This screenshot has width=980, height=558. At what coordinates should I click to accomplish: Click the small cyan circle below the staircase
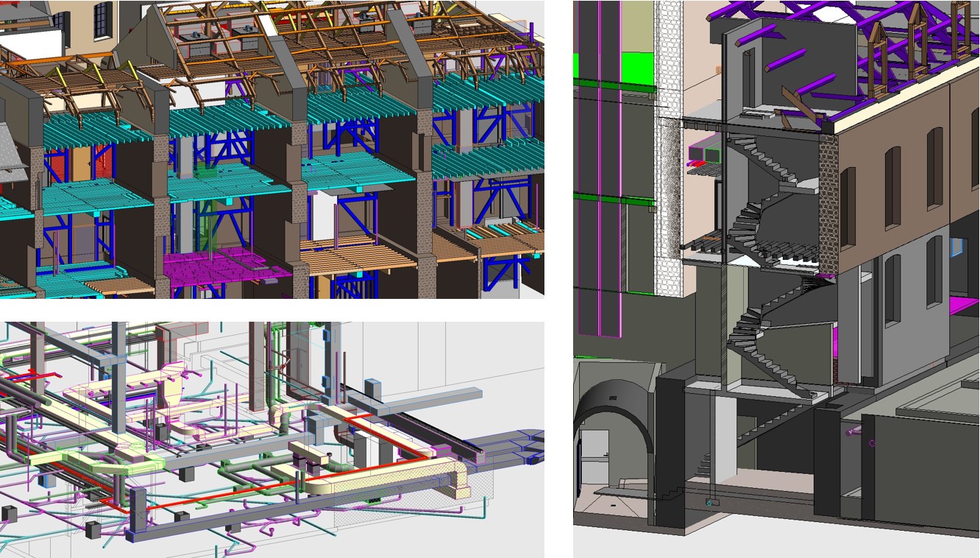(709, 503)
